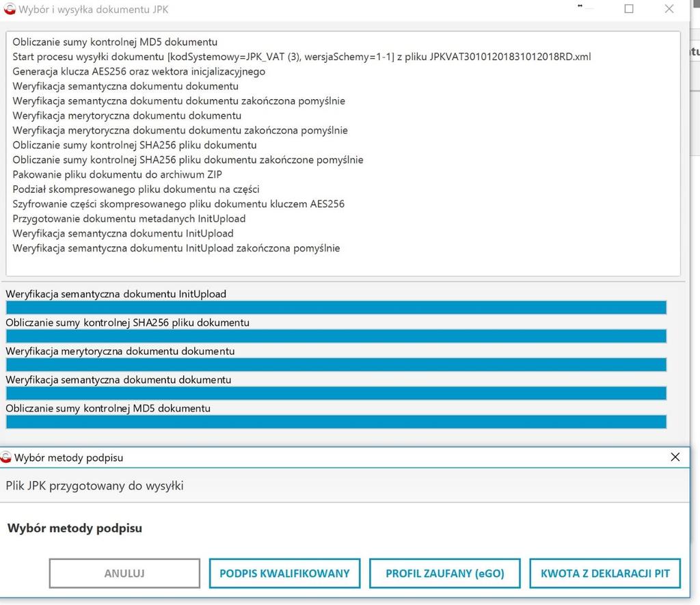The height and width of the screenshot is (605, 700).
Task: Click the Weryfikacja semantyczna dokumentu dokumentu progress bar
Action: [336, 393]
